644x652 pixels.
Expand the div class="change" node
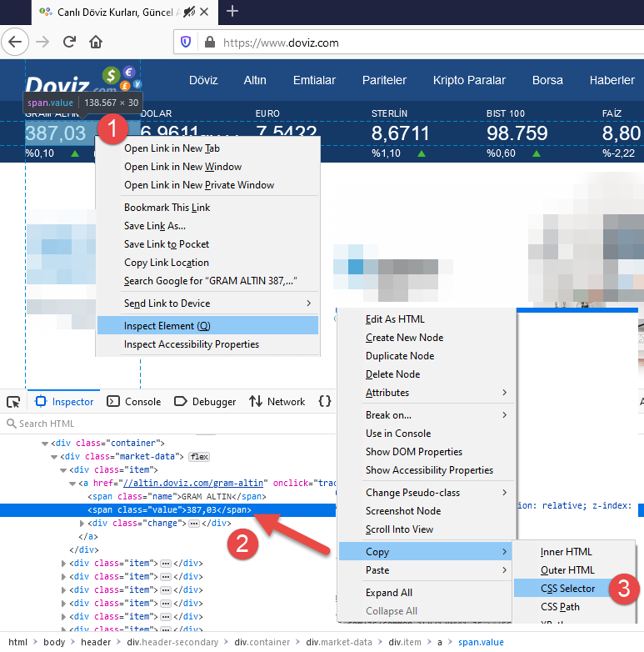point(82,523)
